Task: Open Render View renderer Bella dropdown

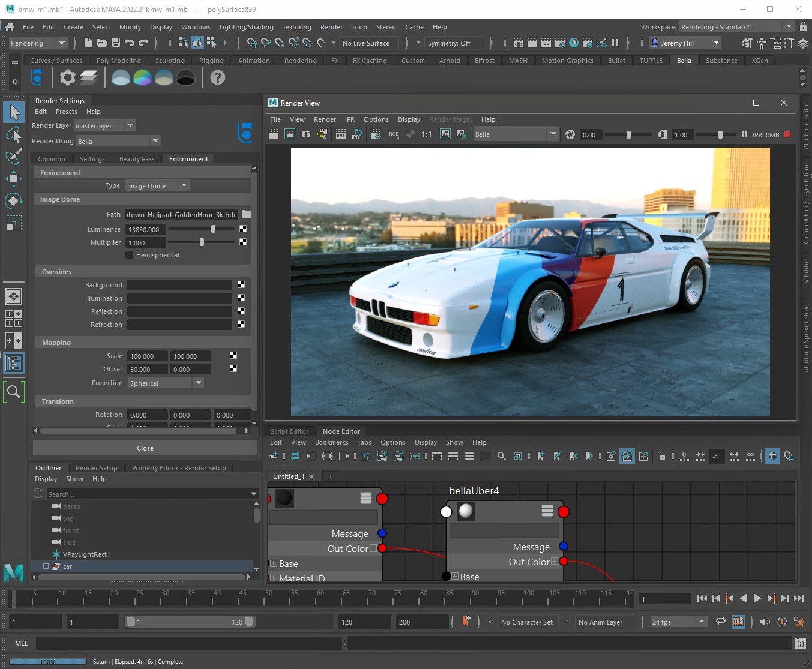Action: point(516,134)
